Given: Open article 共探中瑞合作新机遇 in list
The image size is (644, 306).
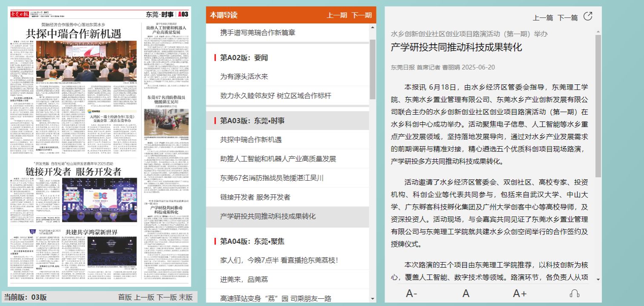Looking at the screenshot, I should (251, 140).
